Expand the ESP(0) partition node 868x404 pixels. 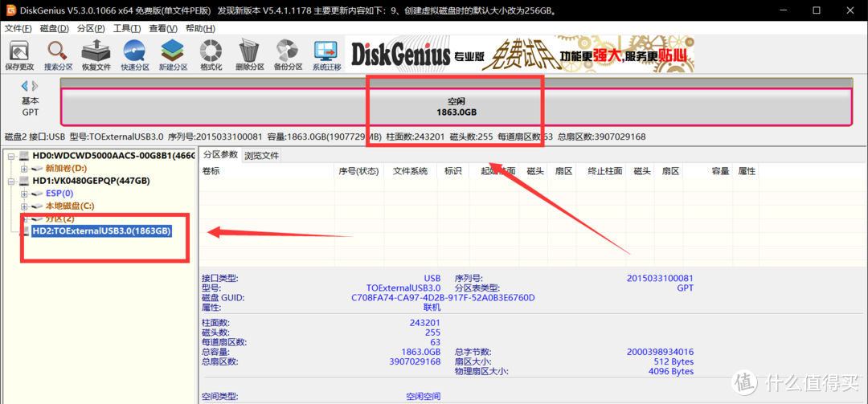tap(24, 194)
